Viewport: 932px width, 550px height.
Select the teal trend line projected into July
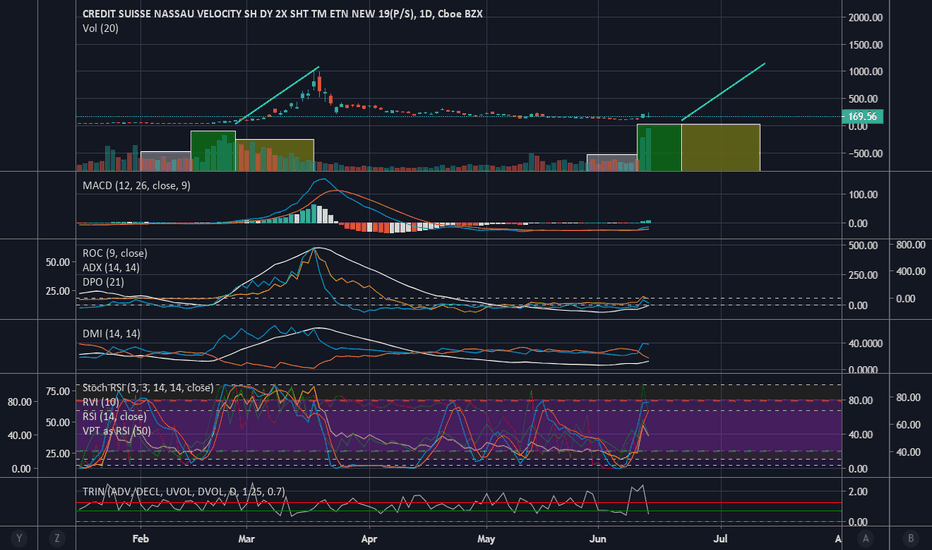723,92
